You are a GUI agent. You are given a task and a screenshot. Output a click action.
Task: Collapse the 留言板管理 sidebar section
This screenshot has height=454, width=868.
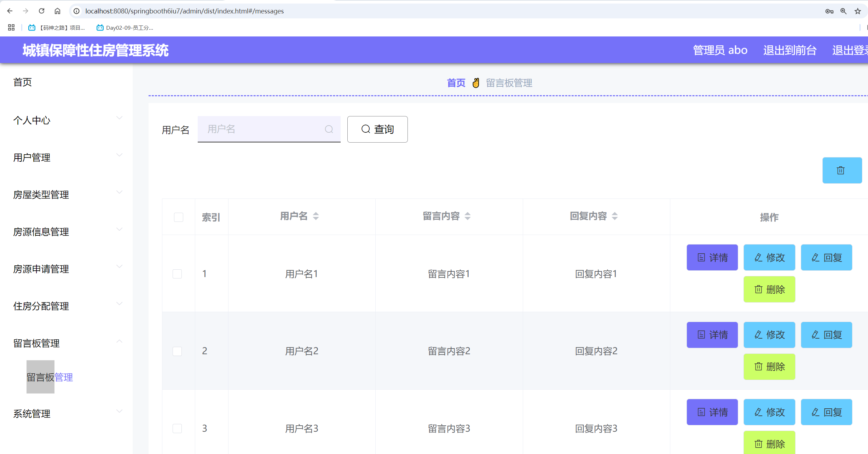[36, 343]
